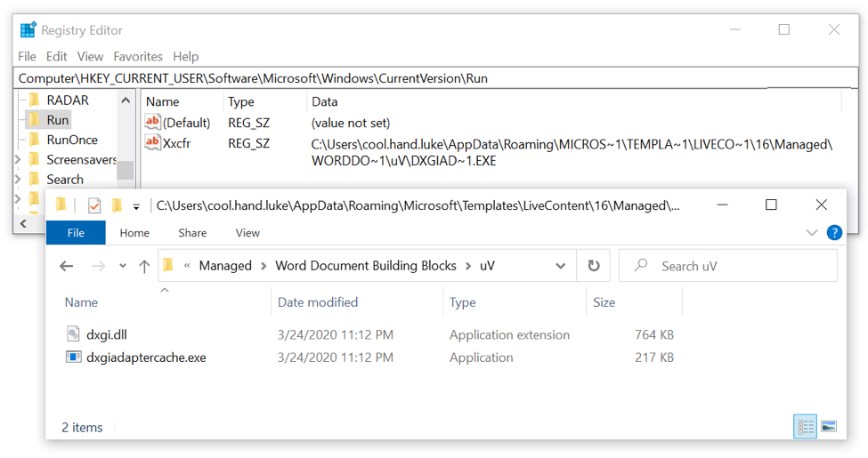Open the Explorer address bar history dropdown
Viewport: 868px width, 458px height.
(560, 266)
